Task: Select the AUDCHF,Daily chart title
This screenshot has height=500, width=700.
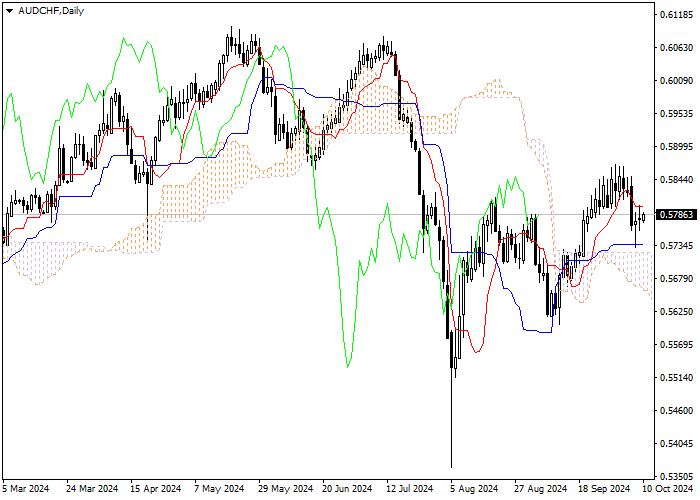Action: (x=51, y=11)
